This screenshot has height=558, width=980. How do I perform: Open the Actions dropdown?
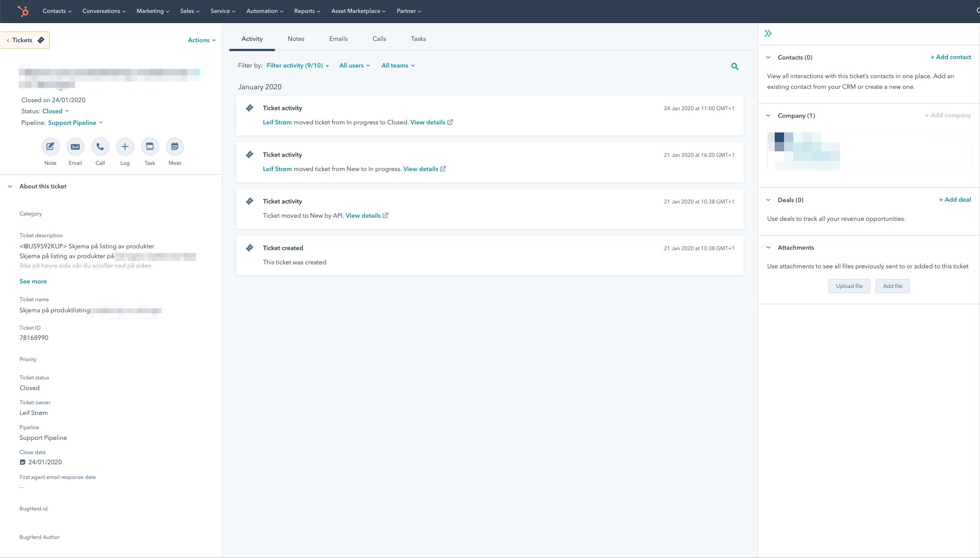pyautogui.click(x=202, y=40)
